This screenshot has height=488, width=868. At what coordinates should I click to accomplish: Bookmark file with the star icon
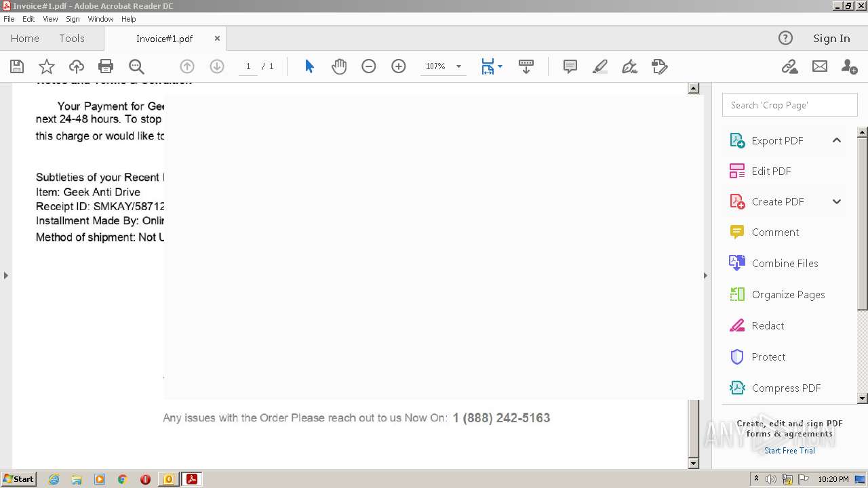pos(47,66)
